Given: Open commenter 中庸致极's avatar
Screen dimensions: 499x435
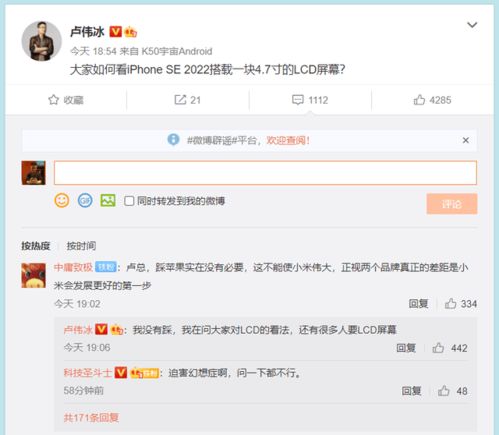Looking at the screenshot, I should [34, 275].
